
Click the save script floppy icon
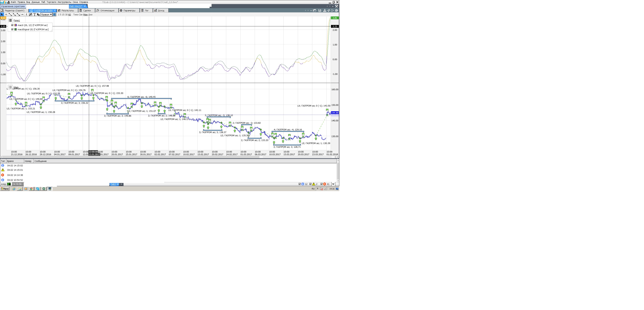(320, 10)
